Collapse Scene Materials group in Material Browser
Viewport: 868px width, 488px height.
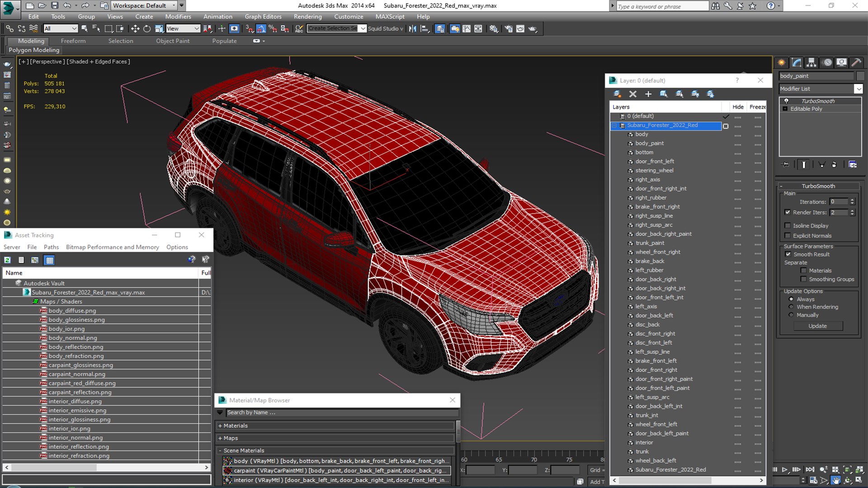220,450
